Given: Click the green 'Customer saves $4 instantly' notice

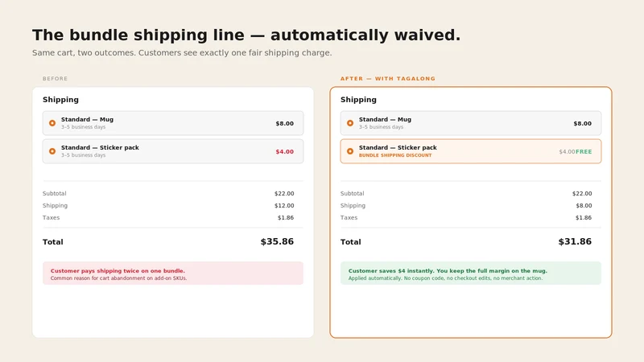Looking at the screenshot, I should click(x=471, y=274).
